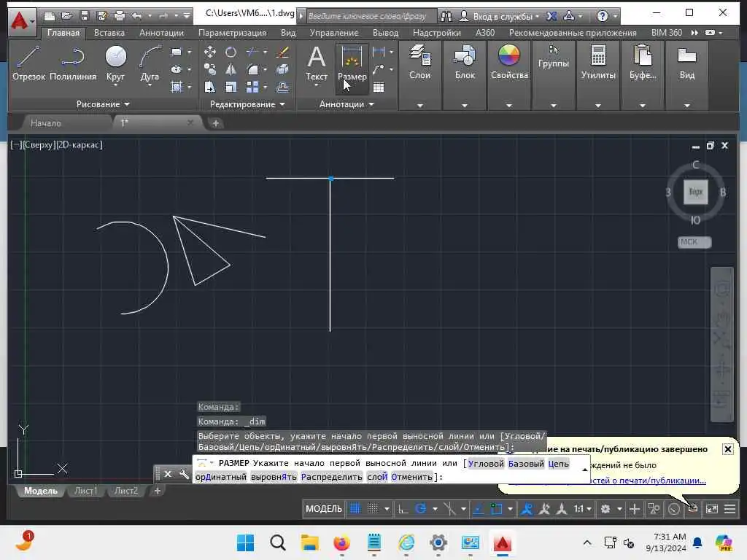Click the ellipse tool icon
This screenshot has width=747, height=560.
[177, 69]
